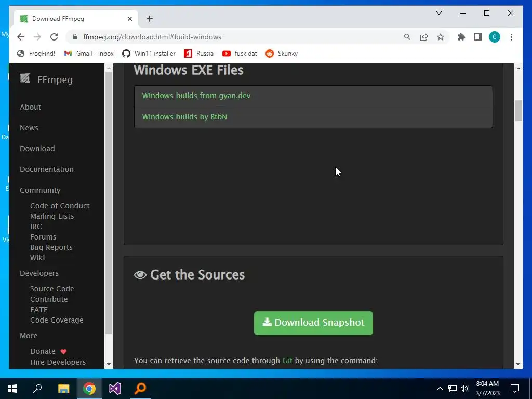
Task: Open the About sidebar item
Action: (x=30, y=107)
